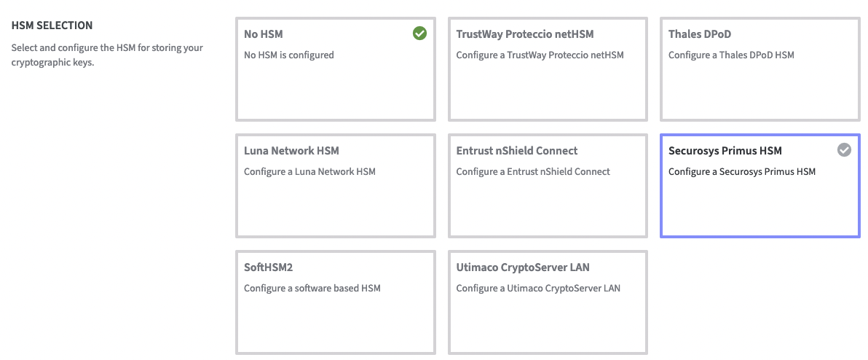Click the gray checkmark on Securosys Primus HSM
This screenshot has width=868, height=360.
(x=844, y=150)
